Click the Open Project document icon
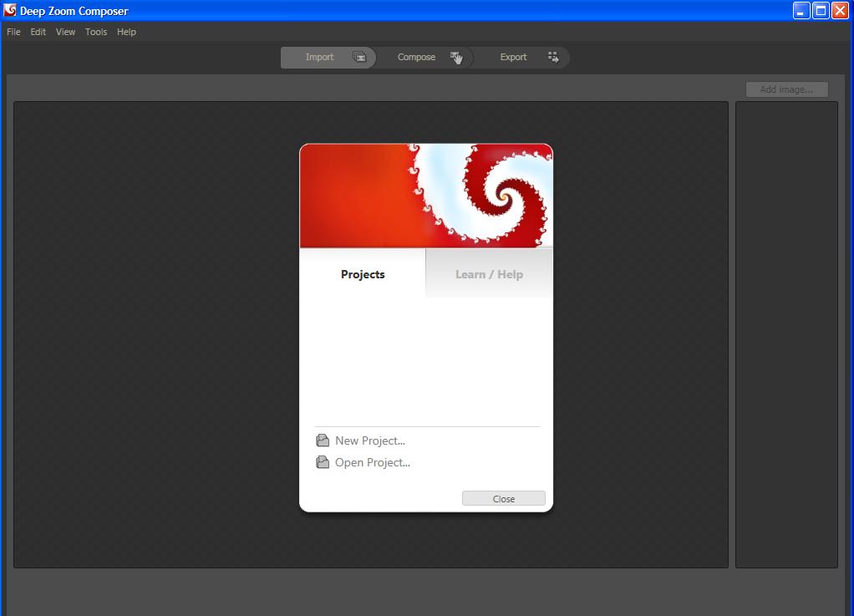The image size is (854, 616). pyautogui.click(x=323, y=462)
